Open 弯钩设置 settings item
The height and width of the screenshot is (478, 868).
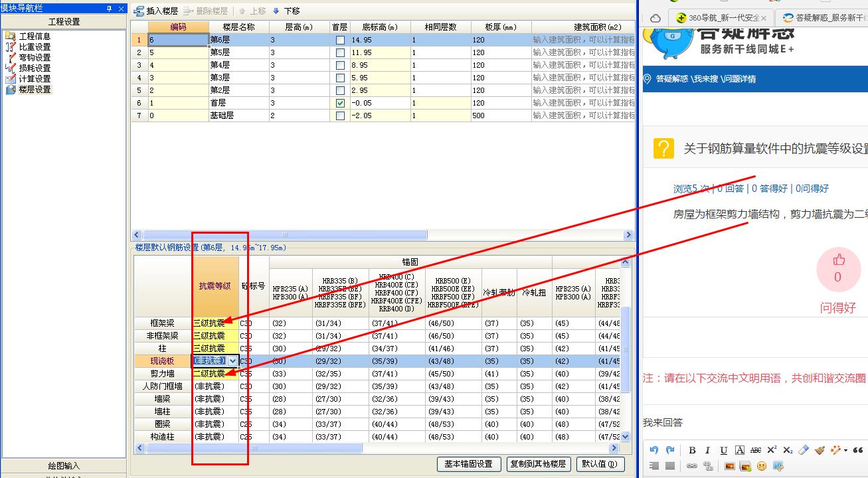(x=28, y=57)
